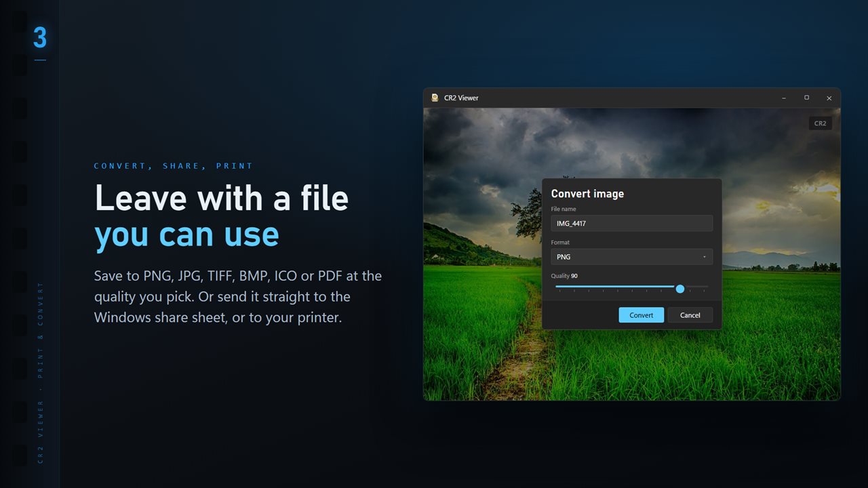868x488 pixels.
Task: Minimize the CR2 Viewer window
Action: point(784,98)
